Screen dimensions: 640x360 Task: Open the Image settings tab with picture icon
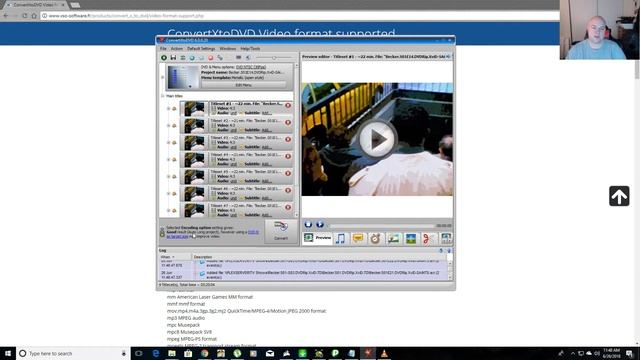coord(393,238)
